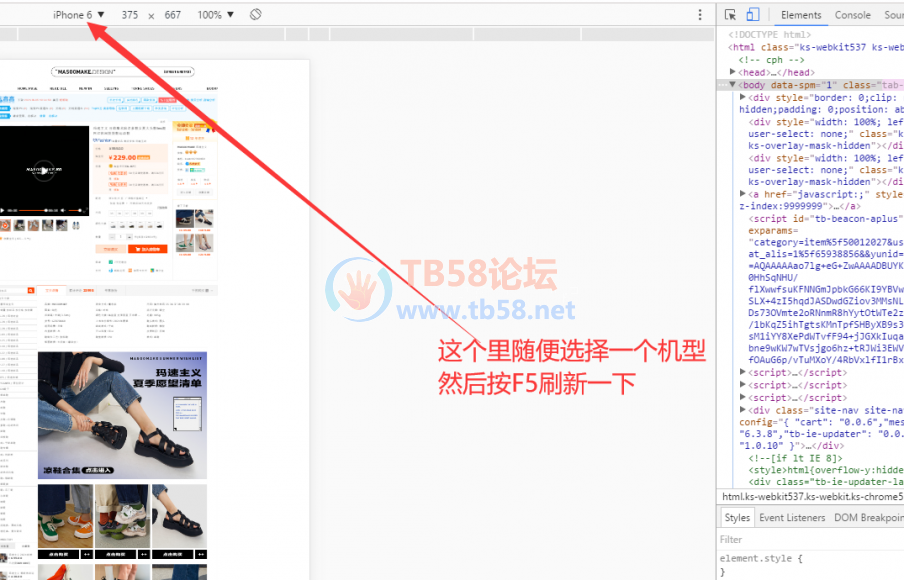904x580 pixels.
Task: Click buy button under orange-green sneakers photo
Action: pos(59,555)
